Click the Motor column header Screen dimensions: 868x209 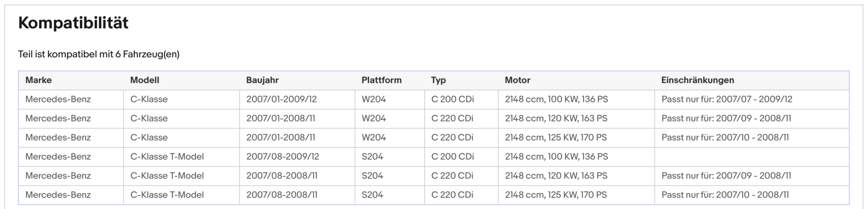coord(517,80)
